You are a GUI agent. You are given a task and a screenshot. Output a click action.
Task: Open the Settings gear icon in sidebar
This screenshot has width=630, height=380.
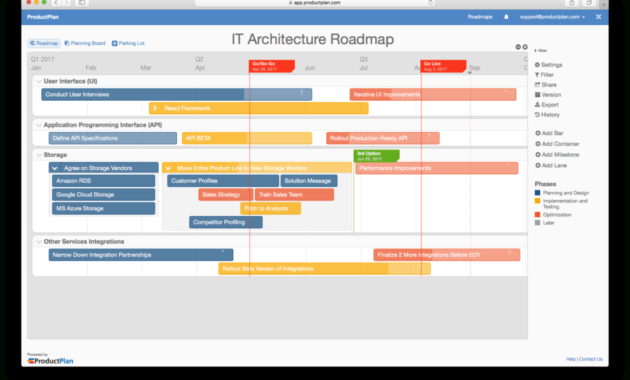click(x=537, y=65)
